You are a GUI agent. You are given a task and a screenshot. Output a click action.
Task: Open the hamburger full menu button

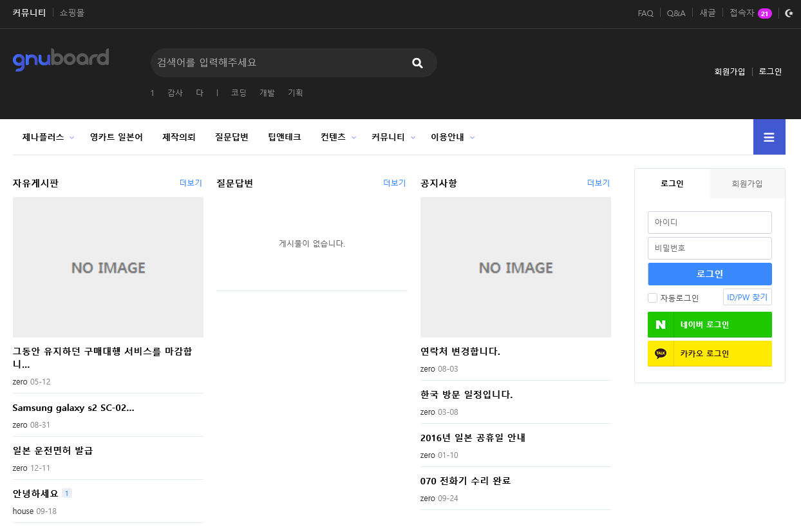tap(769, 137)
